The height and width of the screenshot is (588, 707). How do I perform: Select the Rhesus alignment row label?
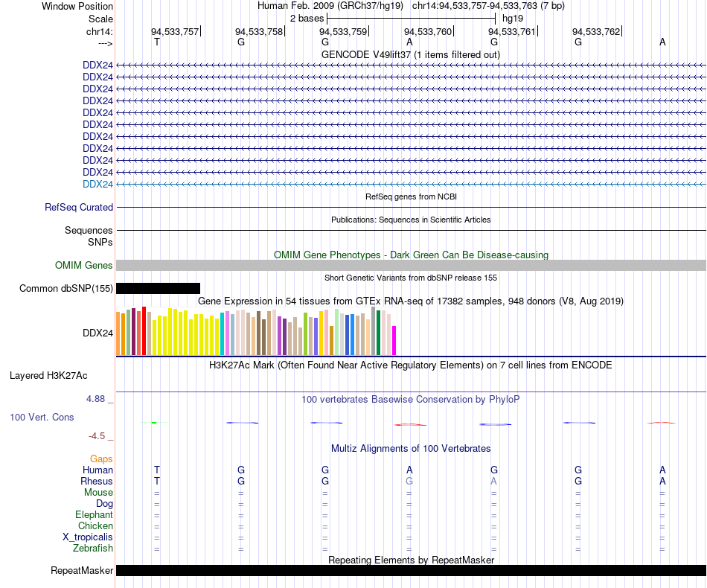[x=97, y=481]
